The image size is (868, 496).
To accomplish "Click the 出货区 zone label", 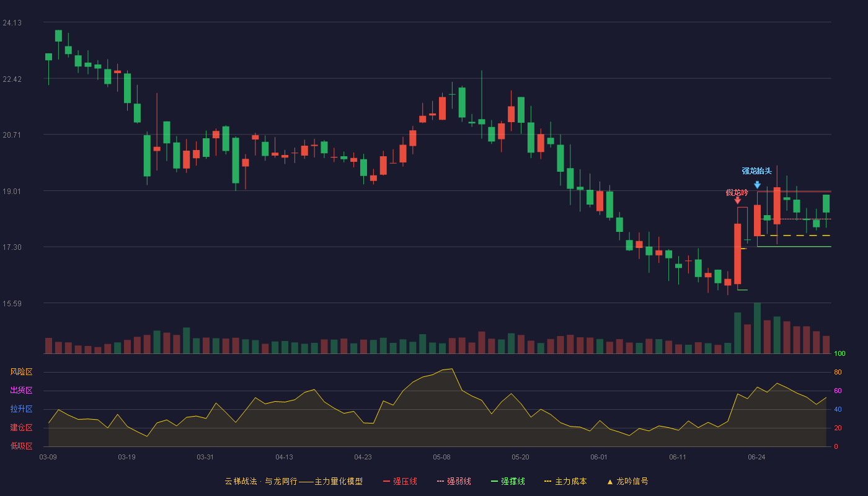I will click(x=21, y=391).
